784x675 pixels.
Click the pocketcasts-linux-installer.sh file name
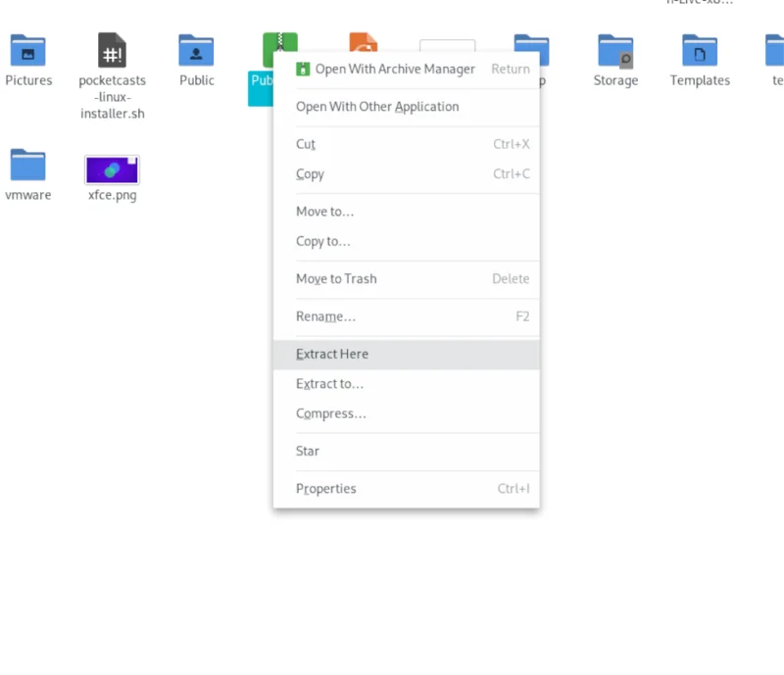(112, 97)
